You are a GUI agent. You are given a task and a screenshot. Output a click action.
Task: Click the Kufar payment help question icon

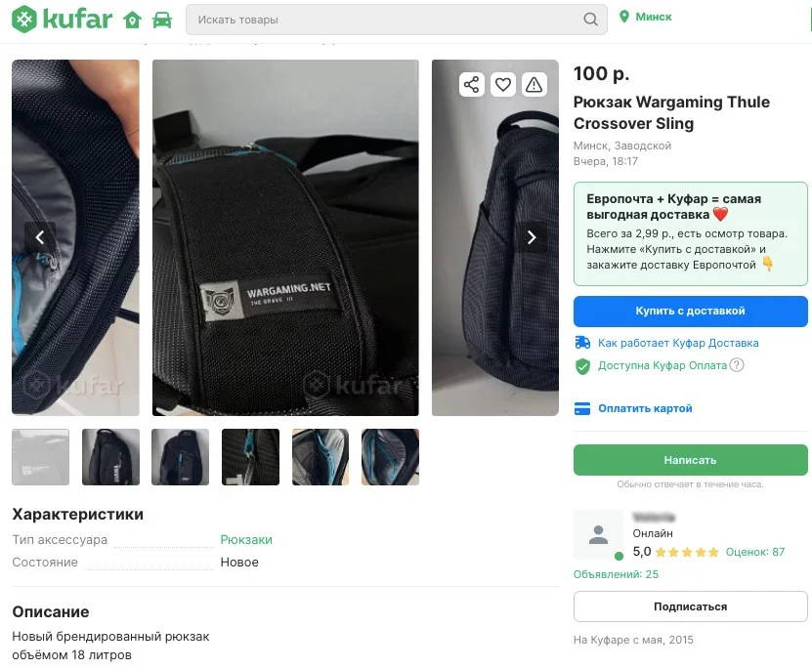point(737,365)
